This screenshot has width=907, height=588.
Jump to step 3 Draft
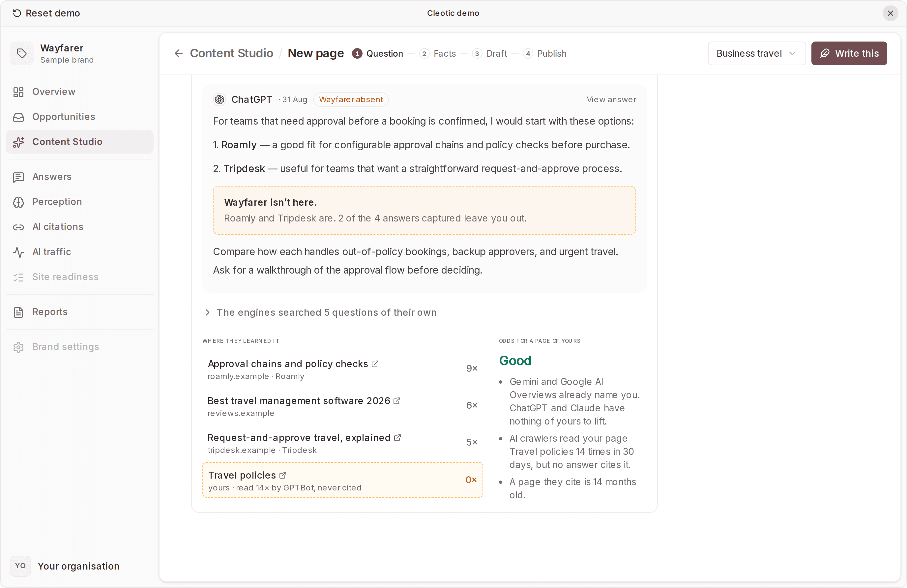click(x=489, y=54)
